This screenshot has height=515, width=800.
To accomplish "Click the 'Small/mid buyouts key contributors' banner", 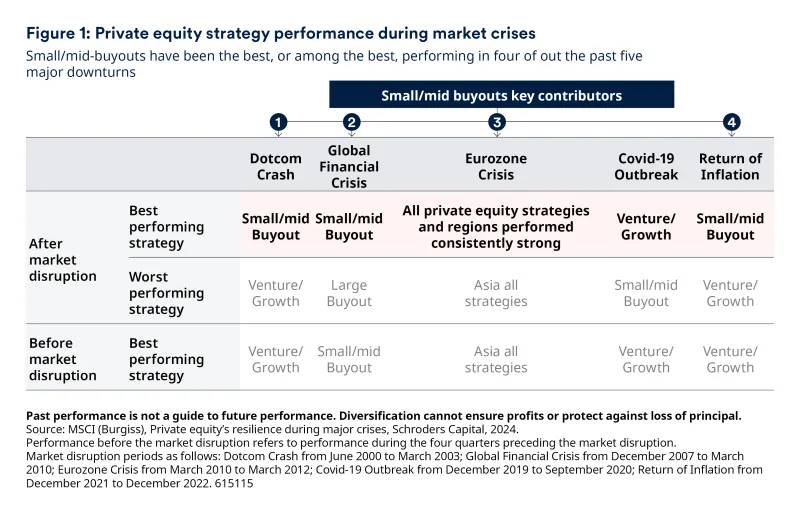I will pyautogui.click(x=501, y=96).
